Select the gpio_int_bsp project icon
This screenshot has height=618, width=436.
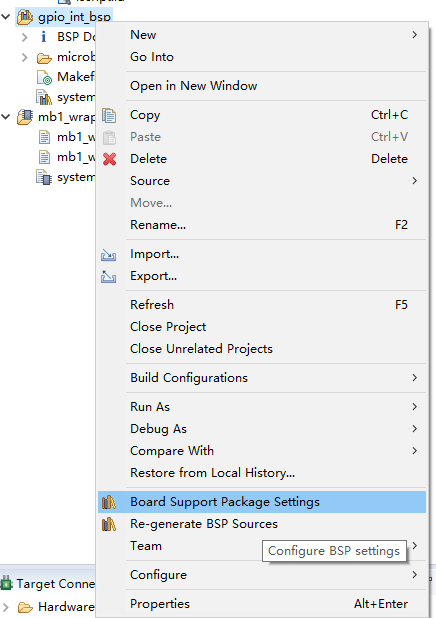point(24,17)
